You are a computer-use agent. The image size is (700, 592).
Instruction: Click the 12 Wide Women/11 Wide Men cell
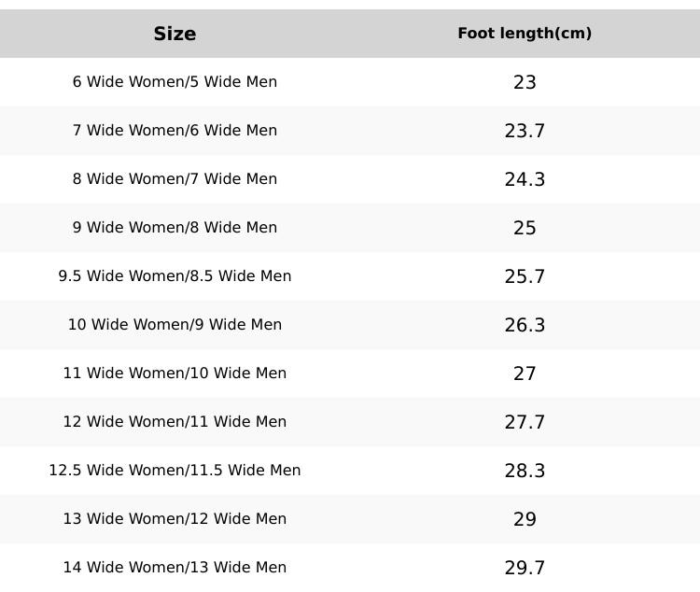coord(175,422)
